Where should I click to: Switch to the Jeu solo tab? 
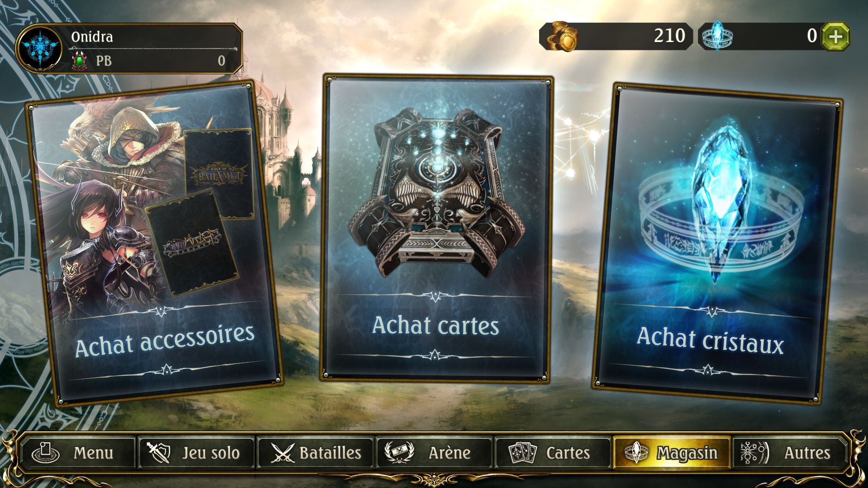[196, 453]
